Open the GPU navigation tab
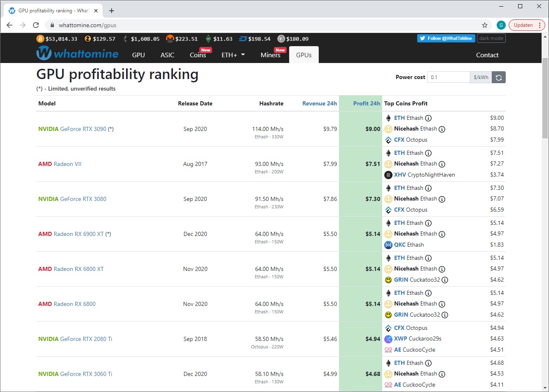 138,55
